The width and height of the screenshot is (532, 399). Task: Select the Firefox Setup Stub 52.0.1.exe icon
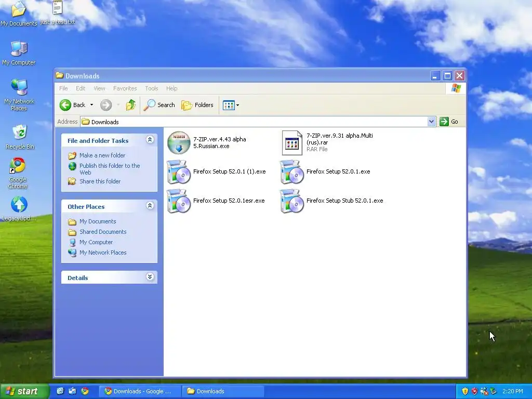(x=292, y=201)
